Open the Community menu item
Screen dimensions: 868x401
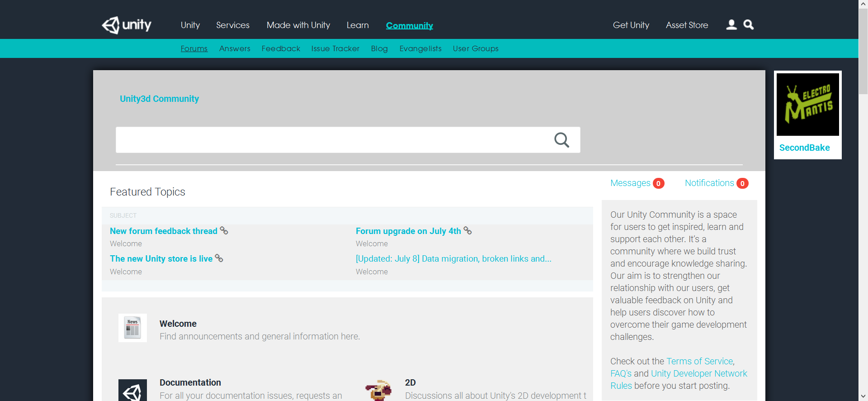pyautogui.click(x=410, y=26)
